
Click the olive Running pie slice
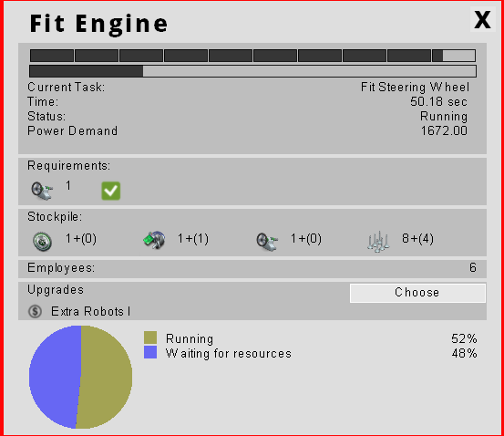[105, 377]
